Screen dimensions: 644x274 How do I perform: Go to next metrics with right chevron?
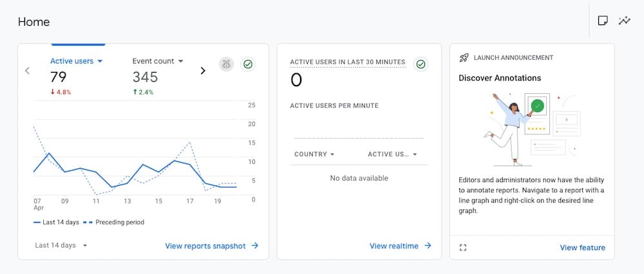pyautogui.click(x=203, y=71)
